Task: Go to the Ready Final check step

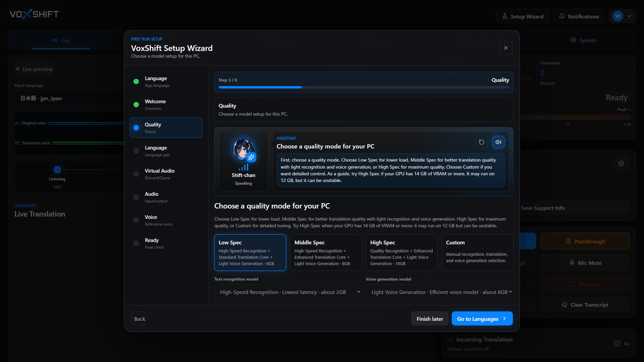Action: pos(166,243)
